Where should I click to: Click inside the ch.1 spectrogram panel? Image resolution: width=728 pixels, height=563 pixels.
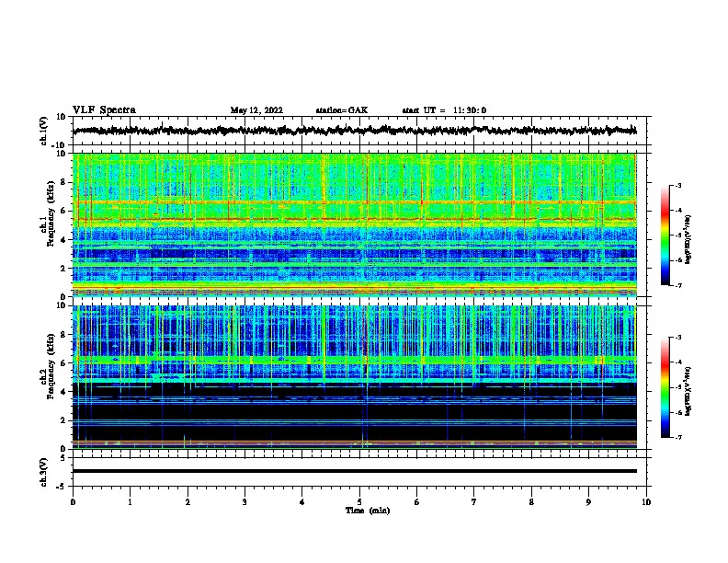(354, 224)
